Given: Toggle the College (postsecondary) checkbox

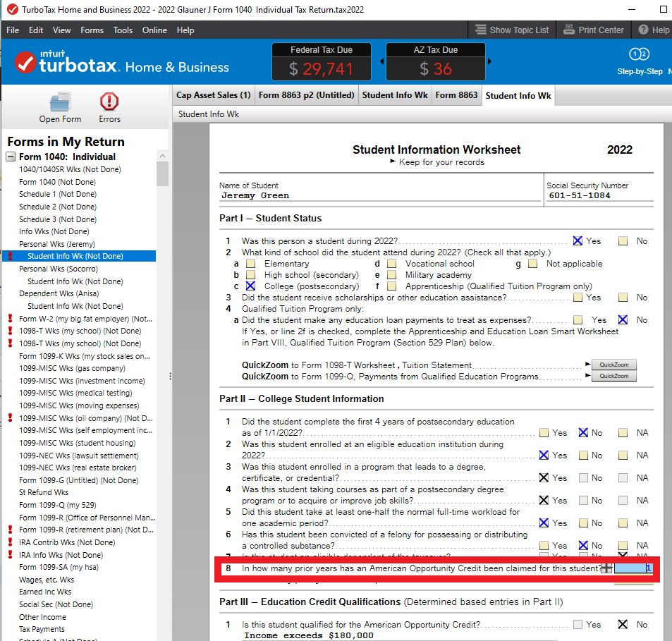Looking at the screenshot, I should (x=251, y=286).
